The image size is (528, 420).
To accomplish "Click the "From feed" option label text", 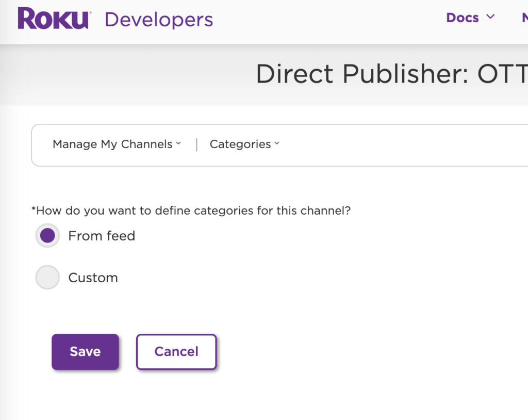I will tap(102, 236).
